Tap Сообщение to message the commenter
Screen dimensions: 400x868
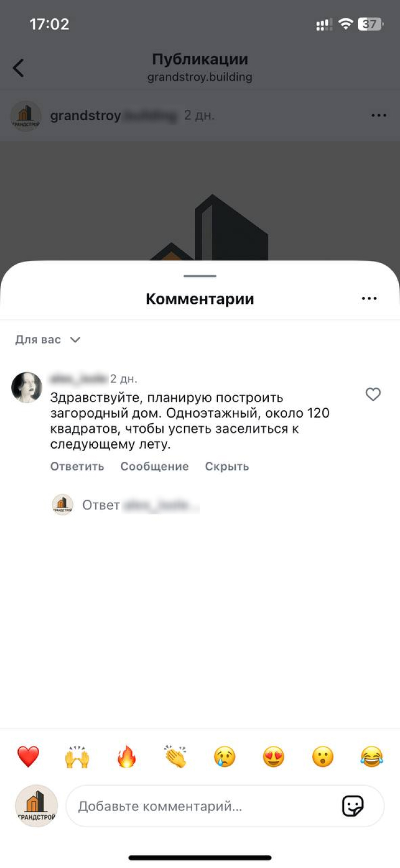154,466
